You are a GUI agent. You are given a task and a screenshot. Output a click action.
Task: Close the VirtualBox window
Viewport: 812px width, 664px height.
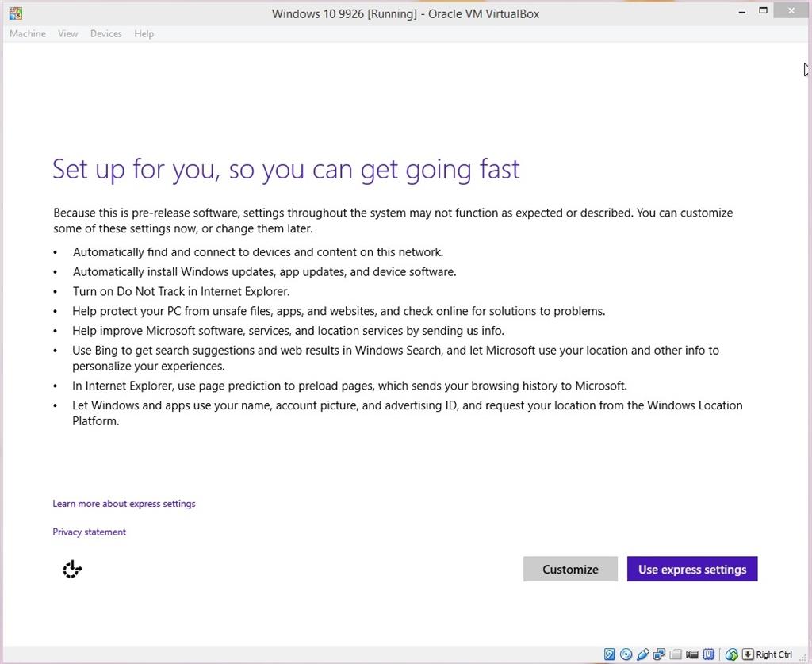click(792, 10)
